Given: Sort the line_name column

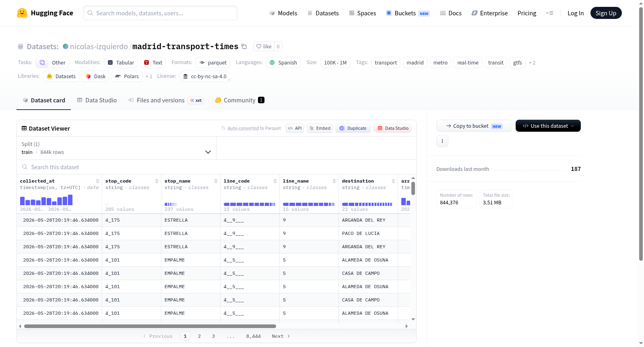Looking at the screenshot, I should tap(334, 181).
